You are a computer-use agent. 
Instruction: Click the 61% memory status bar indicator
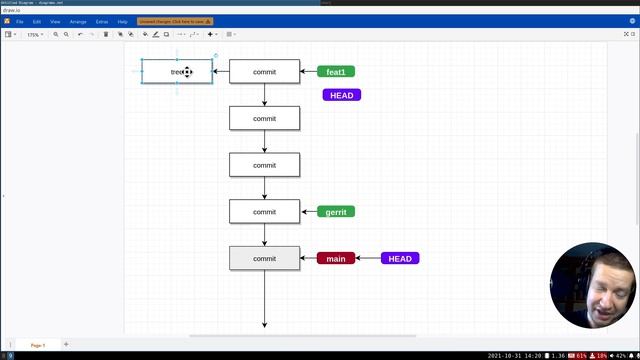coord(578,356)
